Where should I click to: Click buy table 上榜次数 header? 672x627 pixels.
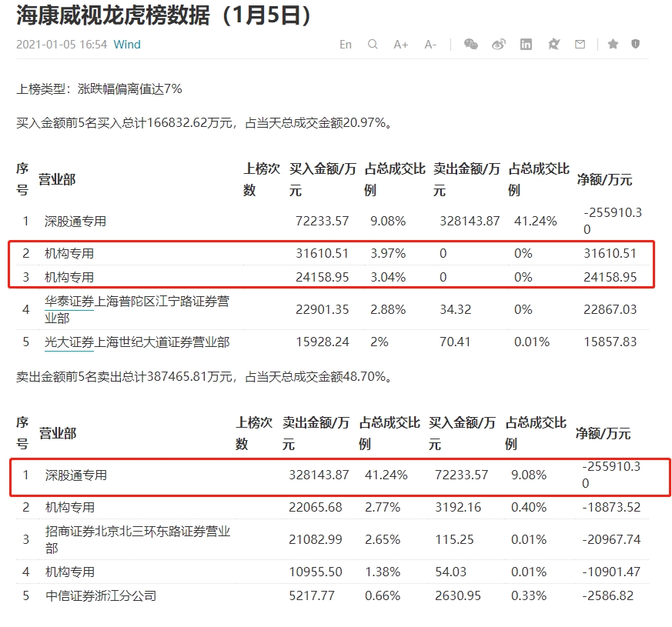[262, 179]
